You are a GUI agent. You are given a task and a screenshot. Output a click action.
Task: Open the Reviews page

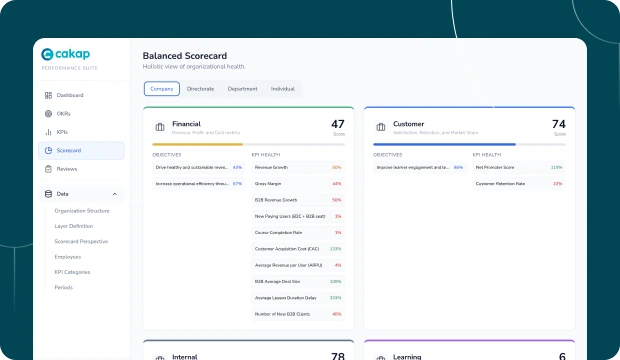(x=81, y=169)
